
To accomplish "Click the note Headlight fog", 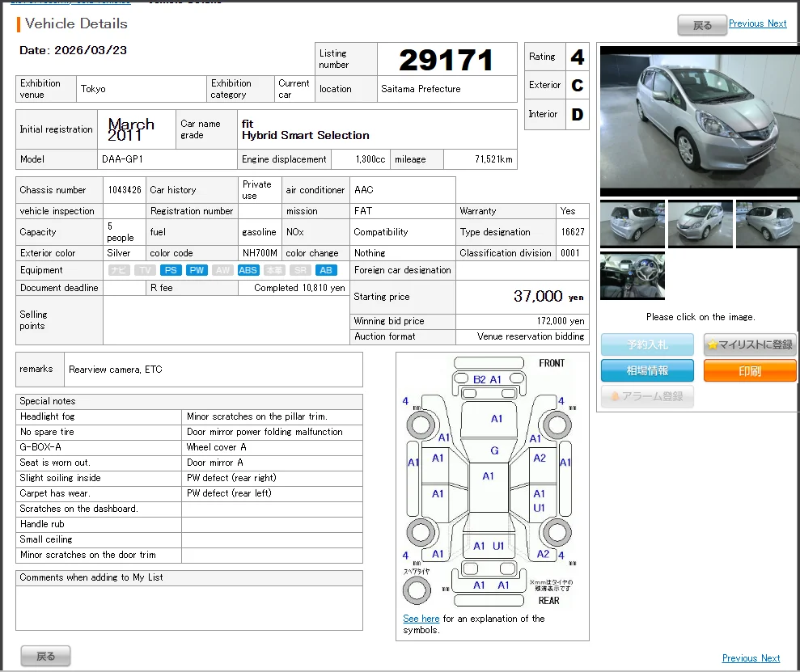I will click(48, 416).
